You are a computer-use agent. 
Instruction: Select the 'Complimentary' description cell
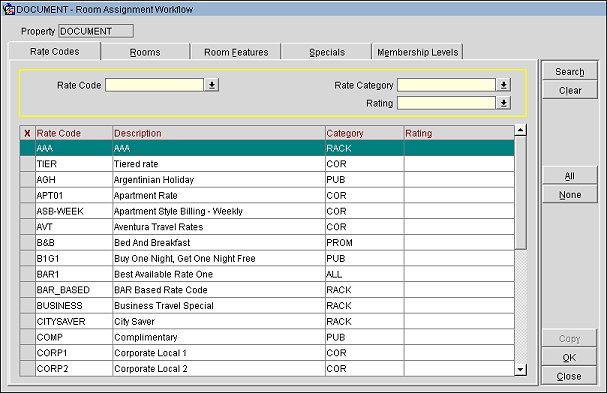219,337
